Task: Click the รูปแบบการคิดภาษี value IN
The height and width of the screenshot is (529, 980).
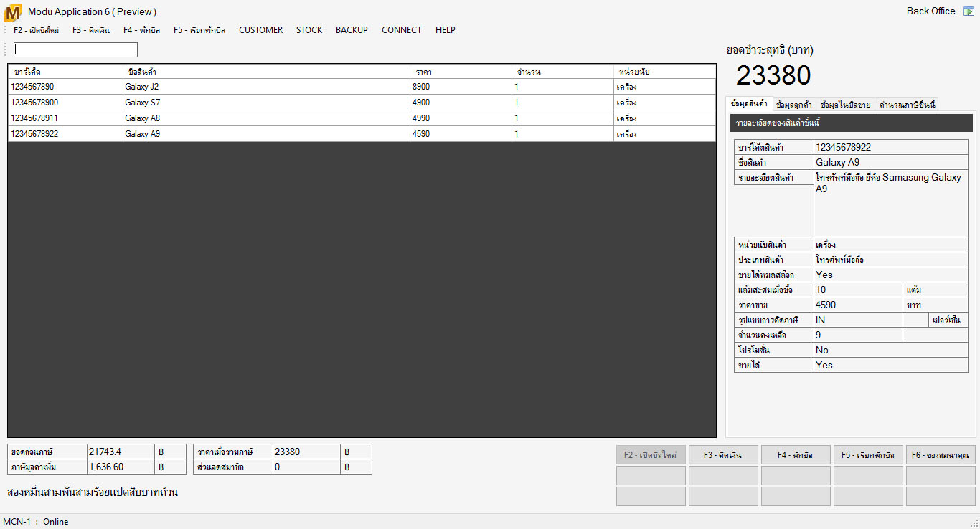Action: click(x=858, y=320)
